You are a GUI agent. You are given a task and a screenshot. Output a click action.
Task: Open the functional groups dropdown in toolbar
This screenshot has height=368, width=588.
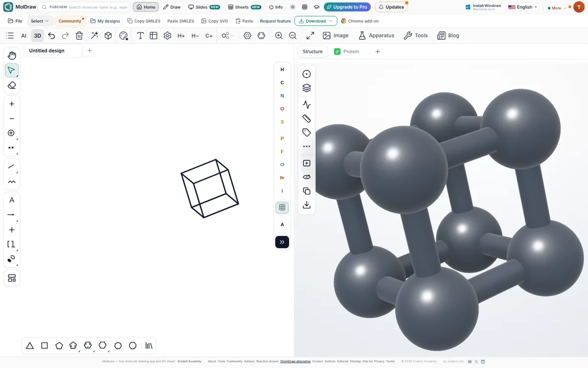(x=227, y=35)
